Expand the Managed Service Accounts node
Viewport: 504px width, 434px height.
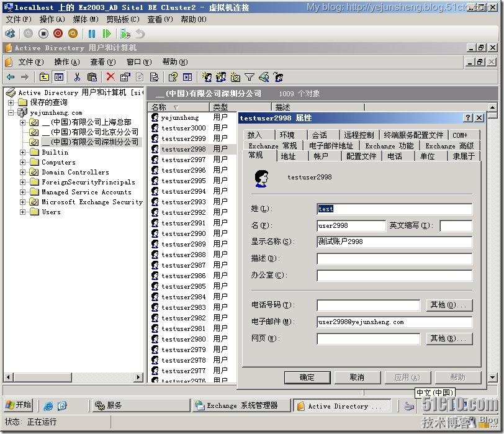(x=22, y=192)
